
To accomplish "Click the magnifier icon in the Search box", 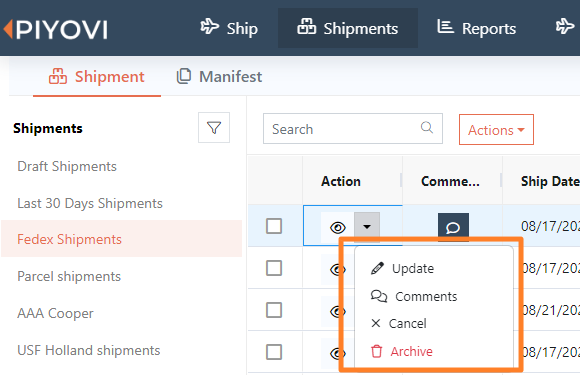I will 426,127.
